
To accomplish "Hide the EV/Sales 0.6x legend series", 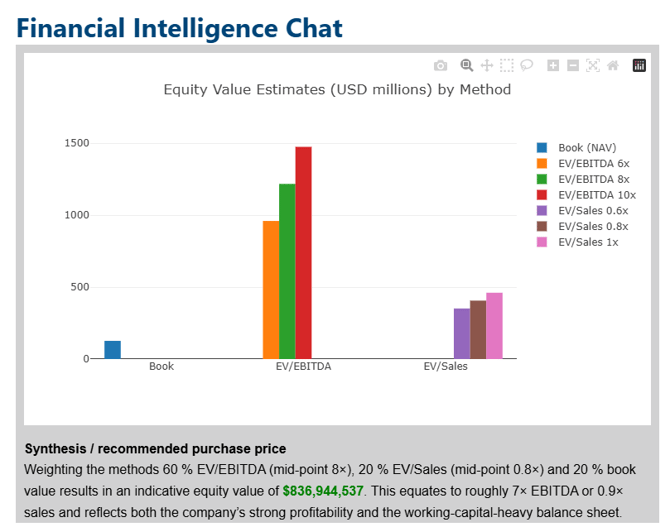I will (x=593, y=210).
